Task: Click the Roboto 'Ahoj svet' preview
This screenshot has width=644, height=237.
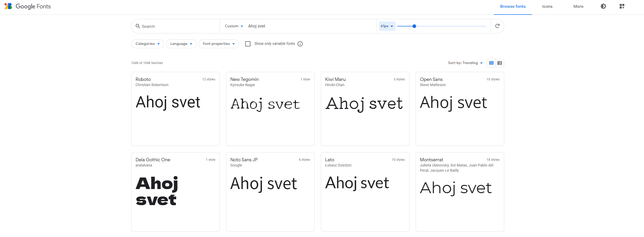Action: (x=168, y=102)
